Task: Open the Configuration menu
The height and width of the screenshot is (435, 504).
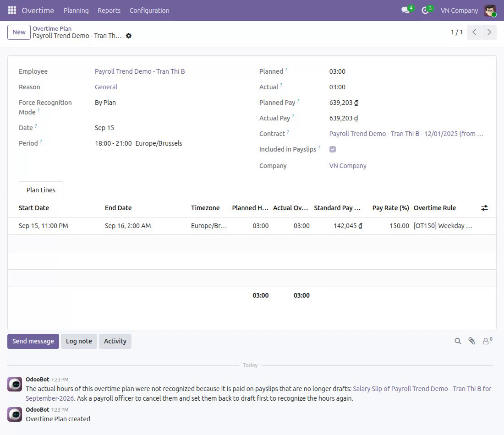Action: coord(149,10)
